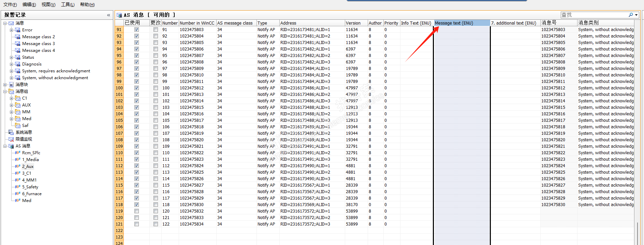Screen dimensions: 644x245
Task: Collapse the AS 消息 tree node
Action: tap(5, 146)
